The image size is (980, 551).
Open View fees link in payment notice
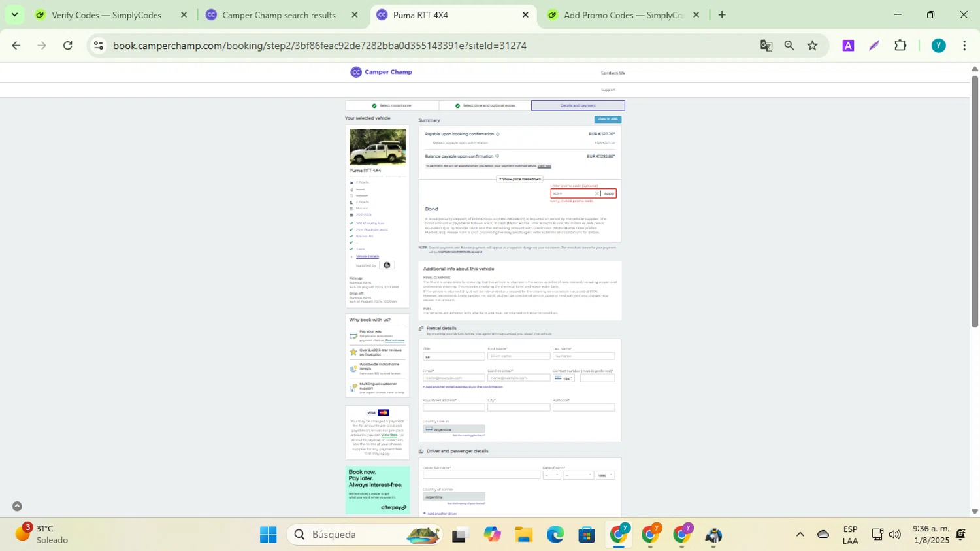[x=390, y=435]
